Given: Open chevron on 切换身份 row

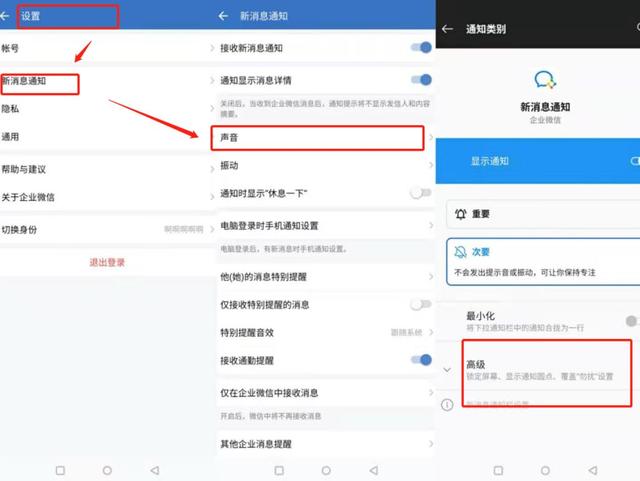Looking at the screenshot, I should 212,229.
